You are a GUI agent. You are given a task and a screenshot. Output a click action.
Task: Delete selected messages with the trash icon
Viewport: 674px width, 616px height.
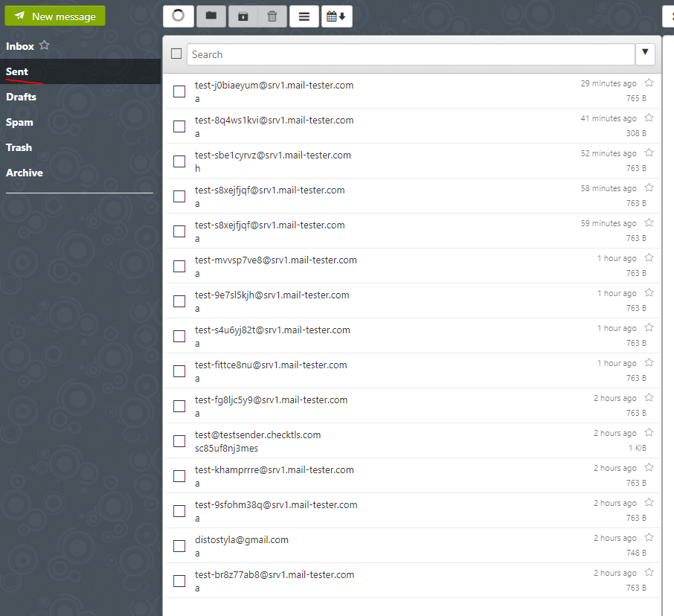click(272, 16)
